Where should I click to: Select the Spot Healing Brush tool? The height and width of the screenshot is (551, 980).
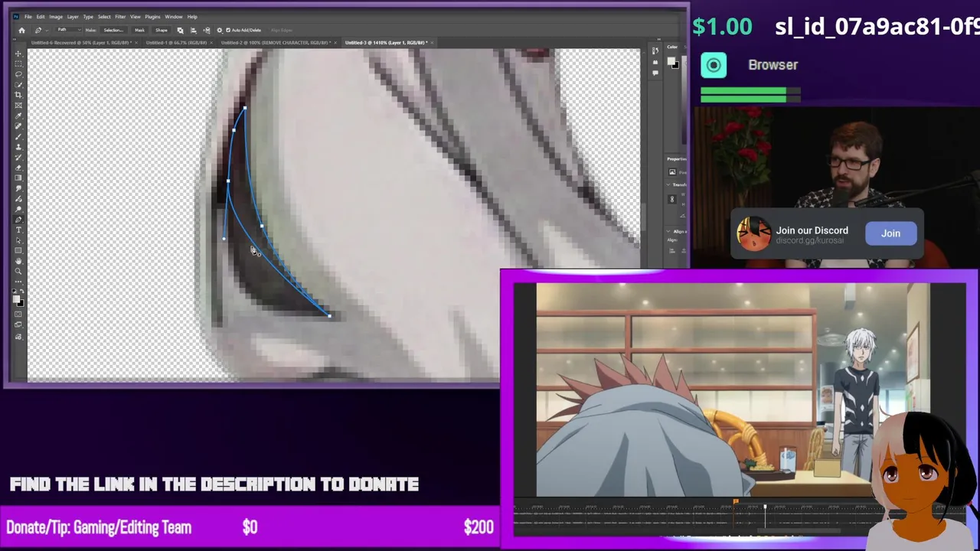coord(18,126)
